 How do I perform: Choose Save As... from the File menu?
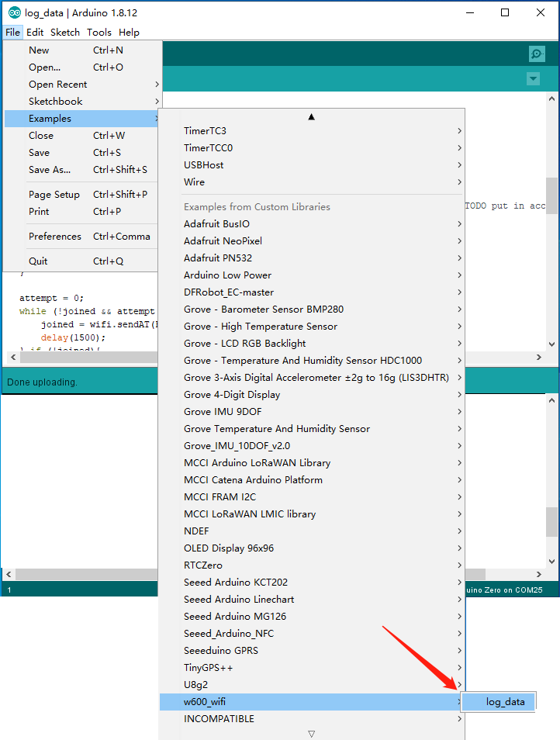click(81, 169)
